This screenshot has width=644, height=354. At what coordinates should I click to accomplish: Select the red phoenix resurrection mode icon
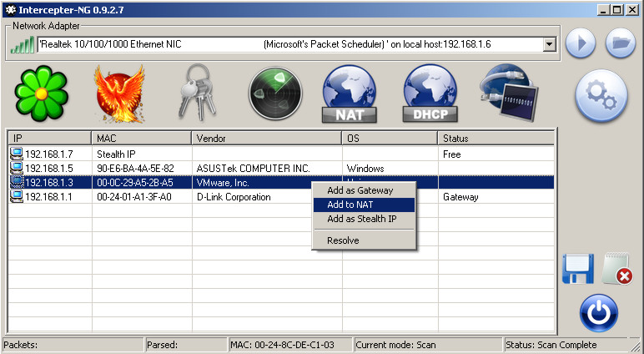point(118,94)
